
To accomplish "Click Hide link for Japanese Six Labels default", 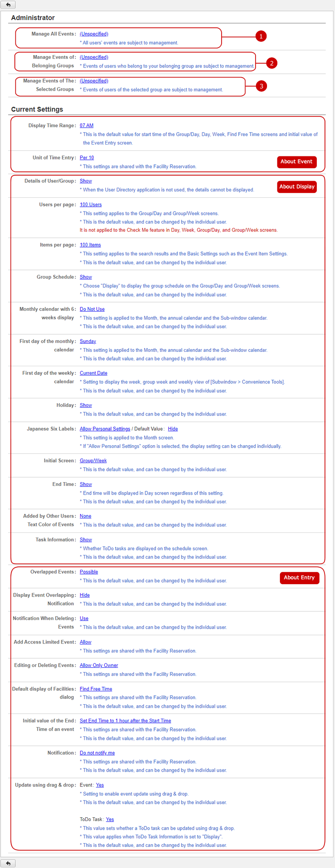I will [173, 429].
